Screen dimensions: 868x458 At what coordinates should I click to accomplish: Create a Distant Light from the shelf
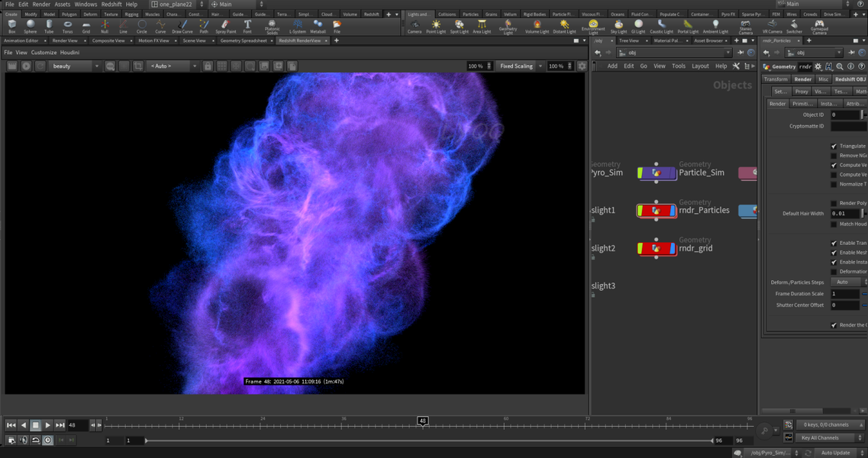pos(564,27)
